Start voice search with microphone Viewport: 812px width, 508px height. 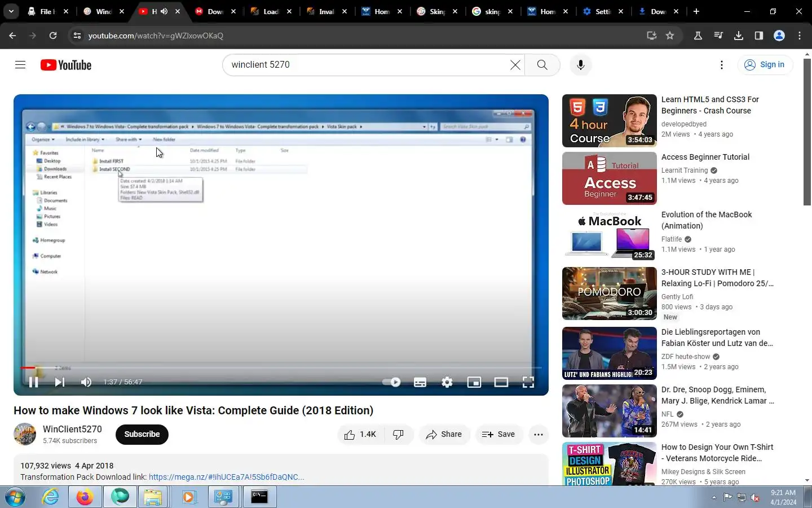[x=580, y=65]
